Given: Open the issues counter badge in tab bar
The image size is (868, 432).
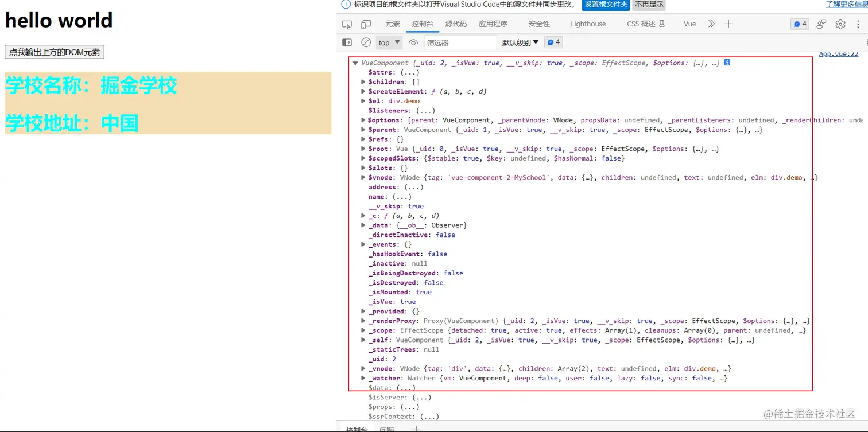Looking at the screenshot, I should (x=800, y=24).
